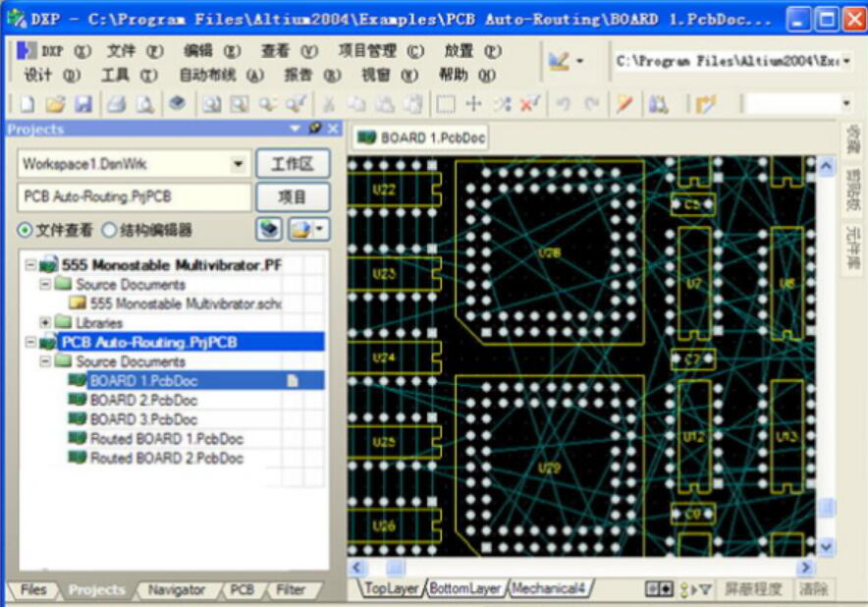868x607 pixels.
Task: Click the Cut scissors icon
Action: [329, 103]
